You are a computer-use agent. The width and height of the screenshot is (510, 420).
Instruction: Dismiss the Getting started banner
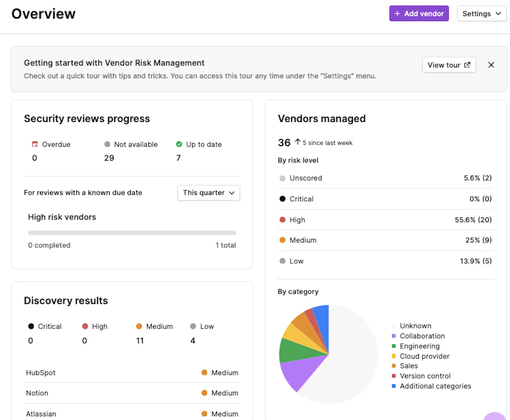tap(491, 65)
